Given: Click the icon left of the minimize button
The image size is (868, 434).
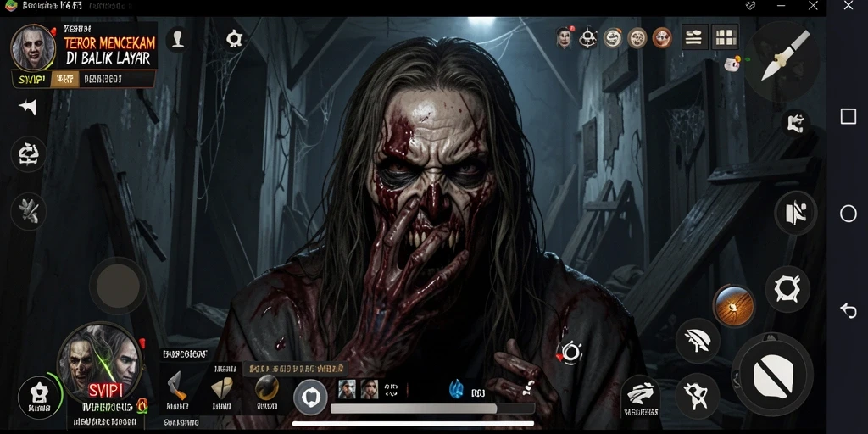Looking at the screenshot, I should tap(750, 6).
